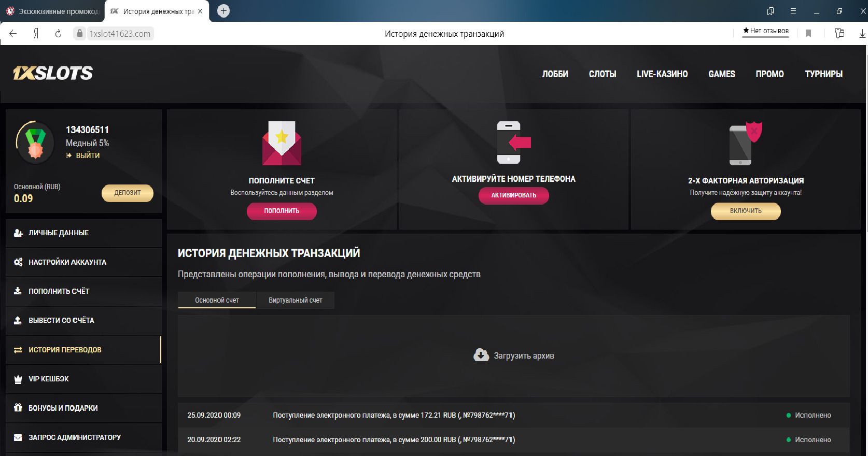The height and width of the screenshot is (456, 868).
Task: Click the 2-Х ФАКТОРНАЯ АВТОРИЗАЦИЯ card title
Action: (746, 180)
